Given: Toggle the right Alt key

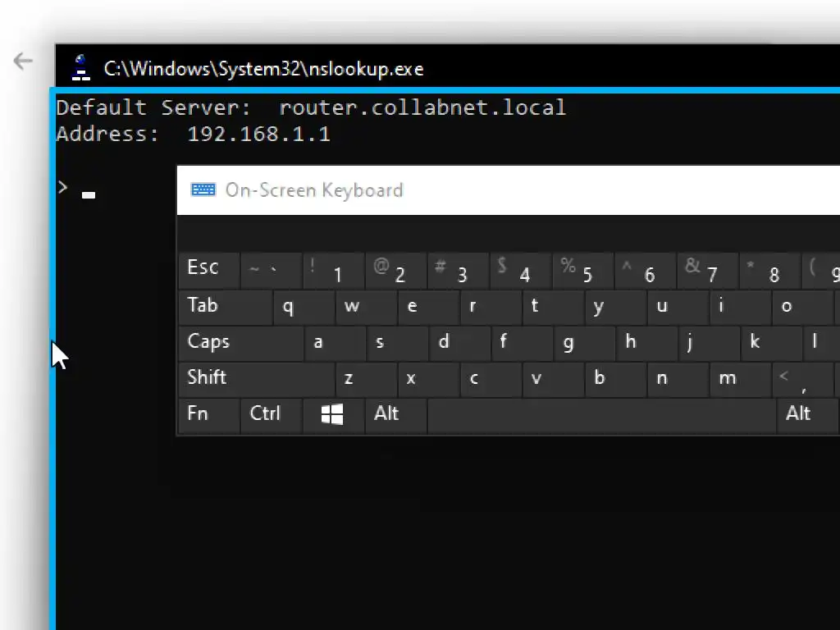Looking at the screenshot, I should 807,414.
